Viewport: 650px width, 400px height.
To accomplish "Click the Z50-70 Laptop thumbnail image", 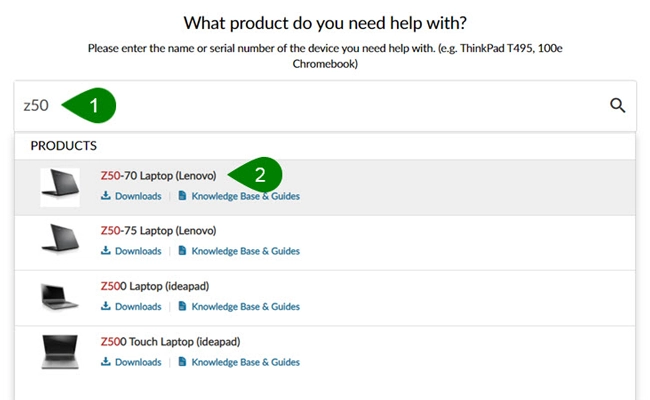I will (x=60, y=186).
